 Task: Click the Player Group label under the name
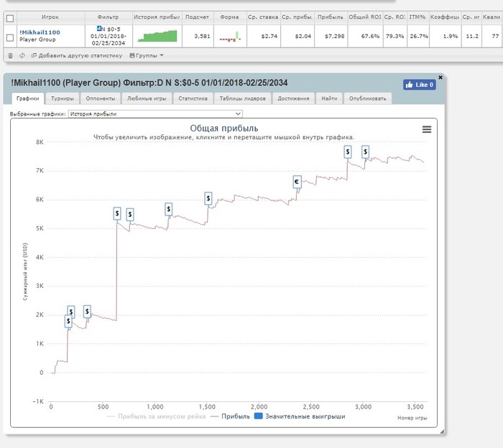37,39
